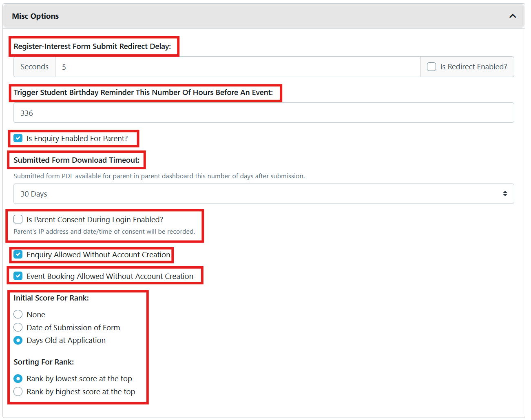Enable Is Parent Consent During Login Enabled
531x420 pixels.
[18, 219]
